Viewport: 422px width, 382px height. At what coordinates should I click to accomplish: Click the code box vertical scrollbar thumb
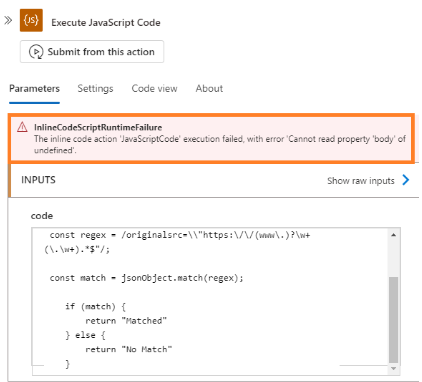pos(394,319)
